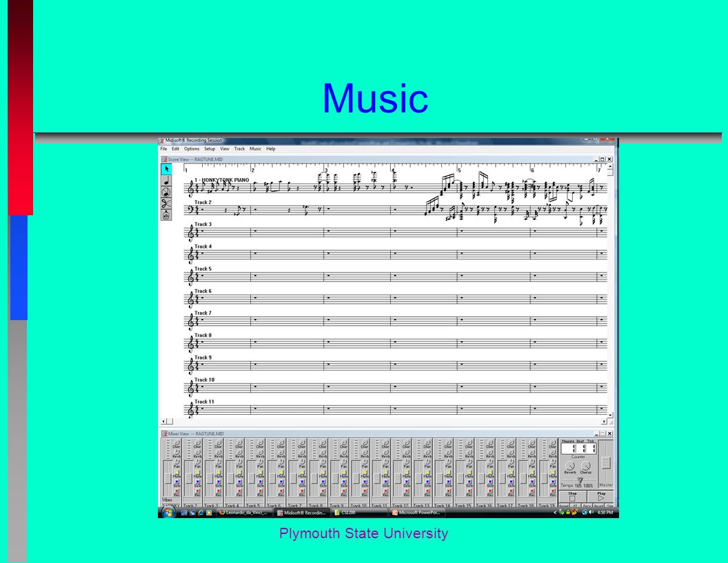Arm Rec on Track 9 channel
Screen dimensions: 728x563
tap(344, 491)
